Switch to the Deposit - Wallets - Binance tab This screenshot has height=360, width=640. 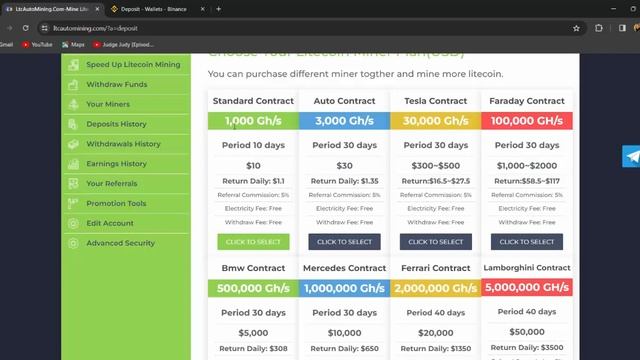coord(157,9)
